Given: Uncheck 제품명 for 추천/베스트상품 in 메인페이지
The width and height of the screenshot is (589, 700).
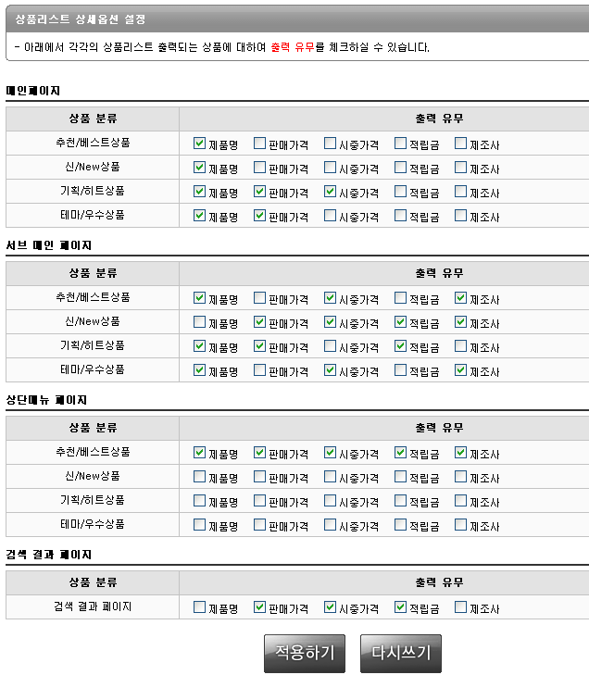Looking at the screenshot, I should coord(200,144).
